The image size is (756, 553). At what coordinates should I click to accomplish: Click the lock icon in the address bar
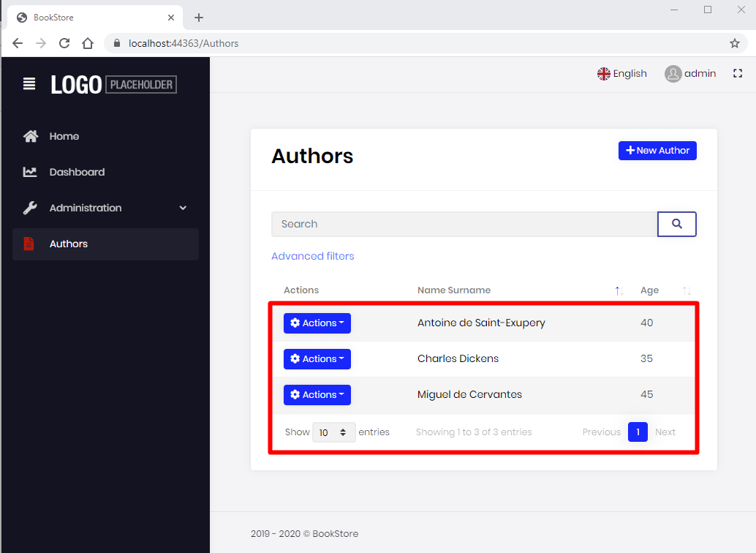point(117,43)
